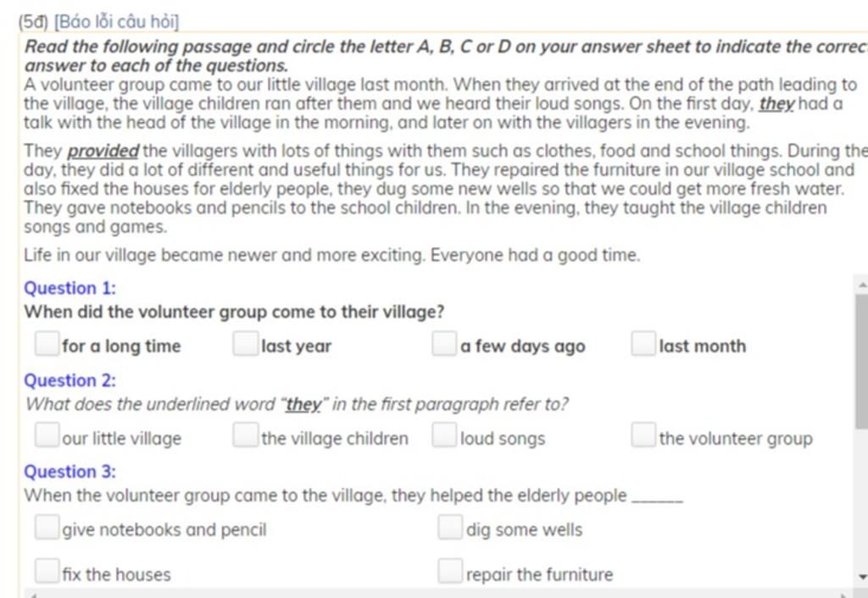This screenshot has width=868, height=598.
Task: Tick the 'loud songs' checkbox
Action: 444,435
